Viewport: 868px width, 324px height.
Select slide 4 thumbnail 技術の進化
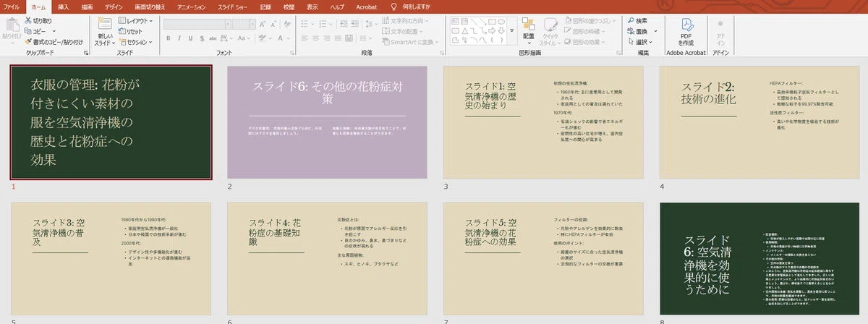(x=759, y=122)
